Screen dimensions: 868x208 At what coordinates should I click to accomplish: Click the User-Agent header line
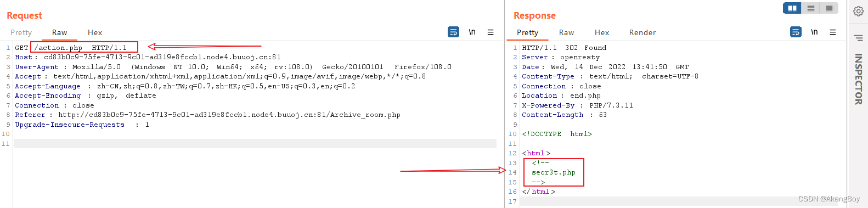(x=233, y=67)
